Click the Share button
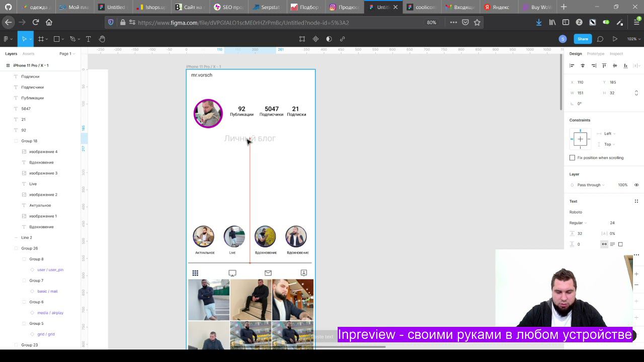644x362 pixels. tap(583, 39)
